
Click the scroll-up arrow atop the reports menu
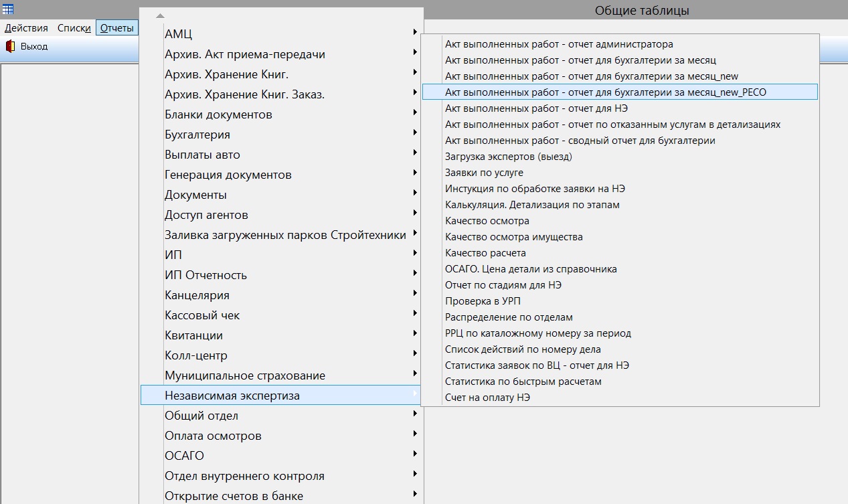pos(159,15)
